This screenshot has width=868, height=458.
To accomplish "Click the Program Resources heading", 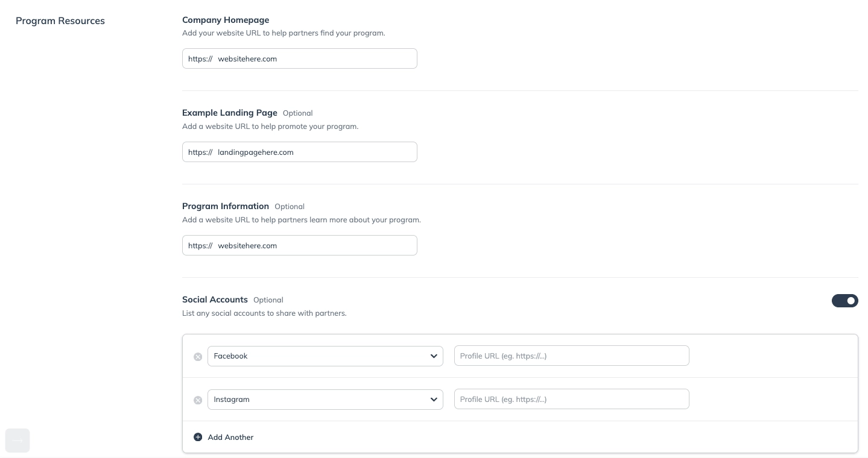I will [x=60, y=20].
